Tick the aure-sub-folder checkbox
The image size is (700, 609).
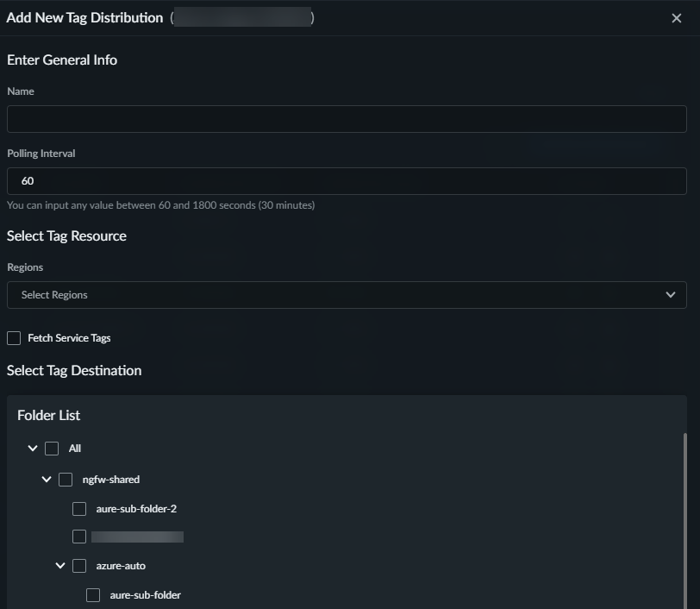(x=93, y=595)
